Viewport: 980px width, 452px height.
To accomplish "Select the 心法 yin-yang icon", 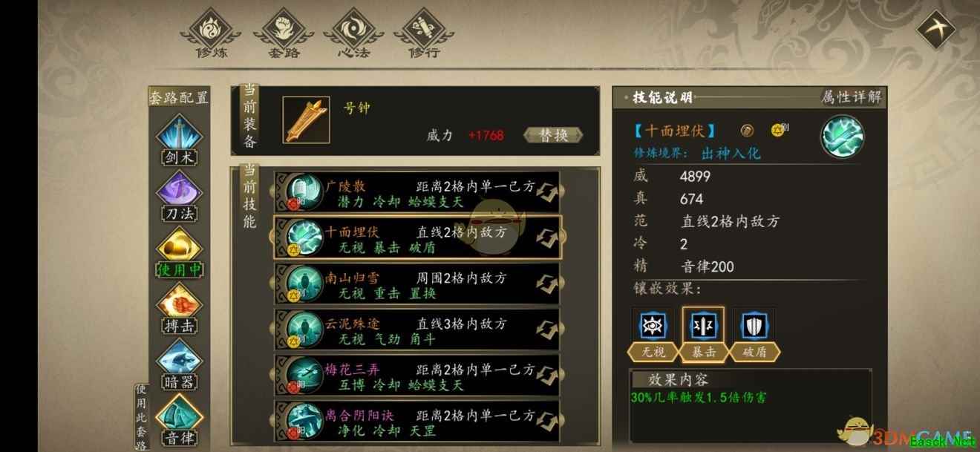I will point(353,29).
